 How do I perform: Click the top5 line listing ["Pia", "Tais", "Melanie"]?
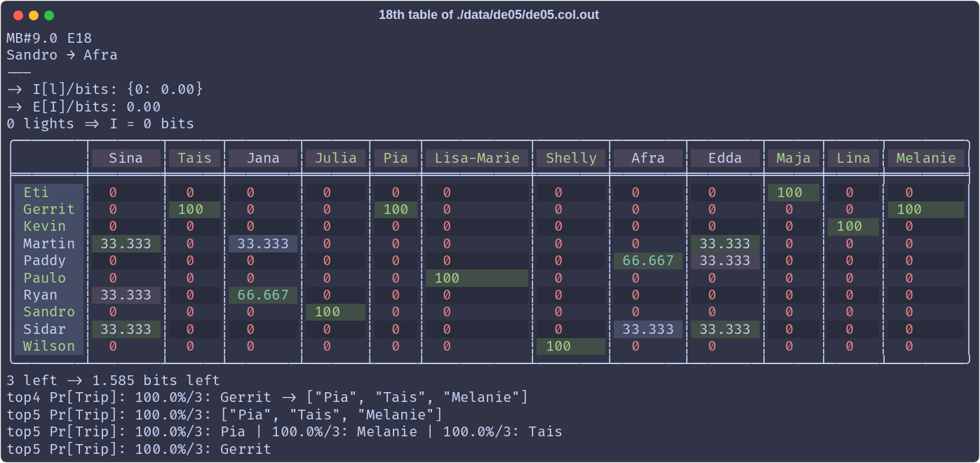coord(224,415)
